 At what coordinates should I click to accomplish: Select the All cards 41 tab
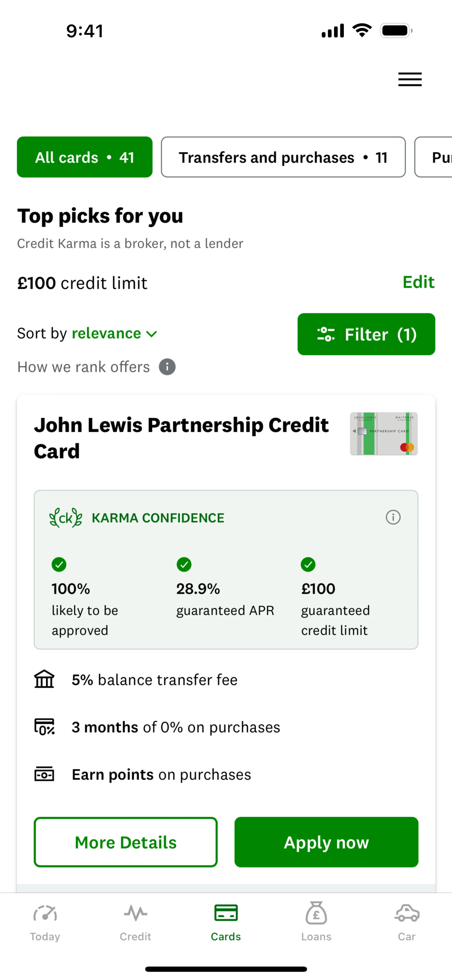point(84,157)
